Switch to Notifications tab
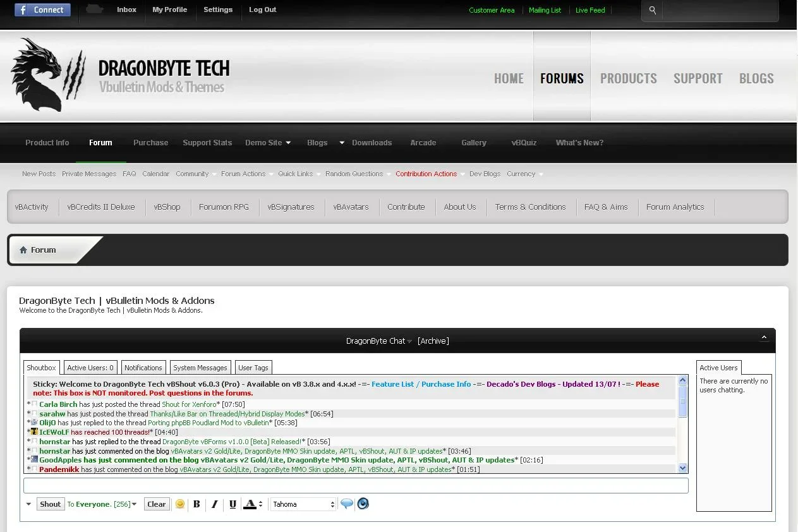This screenshot has width=798, height=532. pyautogui.click(x=143, y=368)
